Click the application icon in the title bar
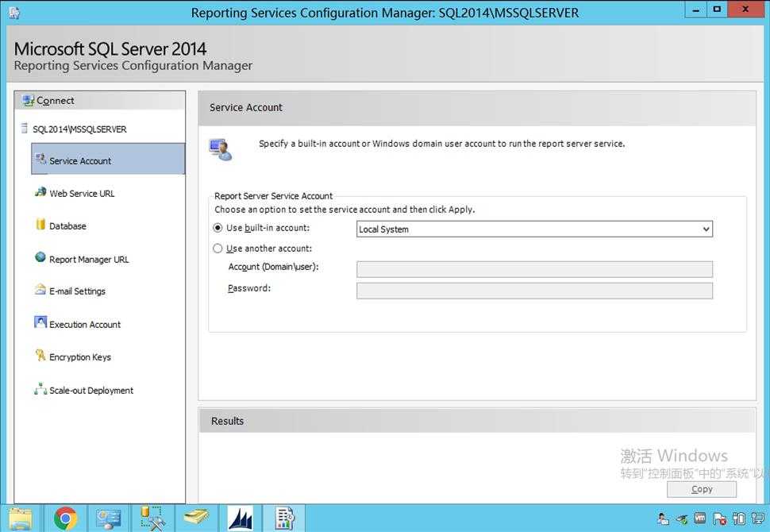 [x=14, y=13]
